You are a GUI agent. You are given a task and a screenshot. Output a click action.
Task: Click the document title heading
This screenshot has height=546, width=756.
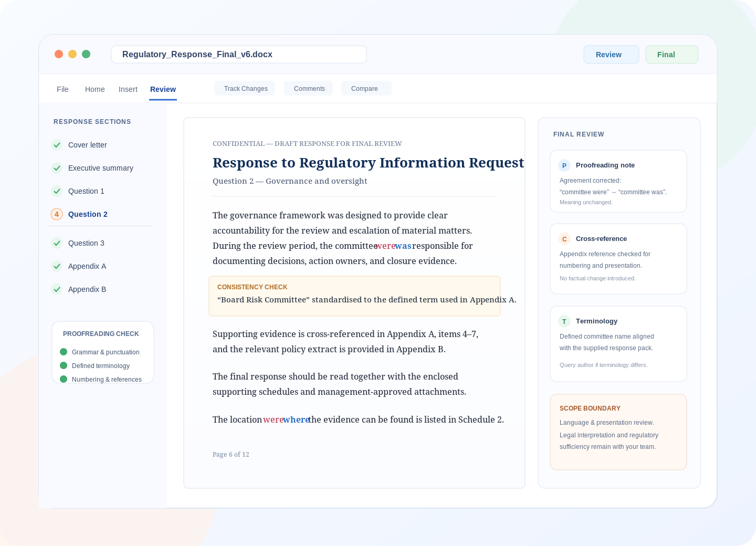click(x=368, y=163)
